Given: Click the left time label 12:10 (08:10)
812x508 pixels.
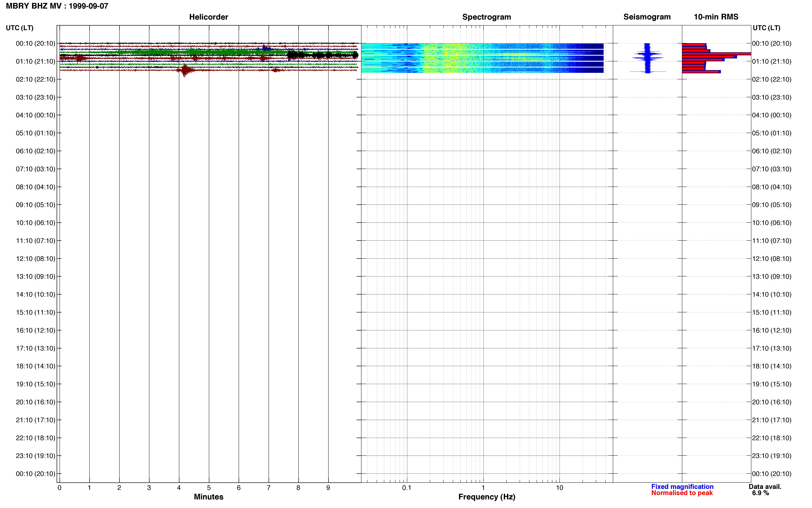Looking at the screenshot, I should point(35,259).
